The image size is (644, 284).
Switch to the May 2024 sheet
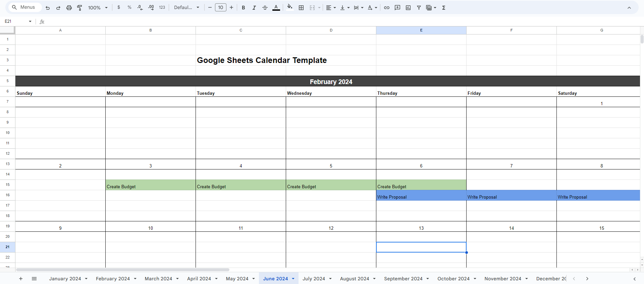[237, 279]
